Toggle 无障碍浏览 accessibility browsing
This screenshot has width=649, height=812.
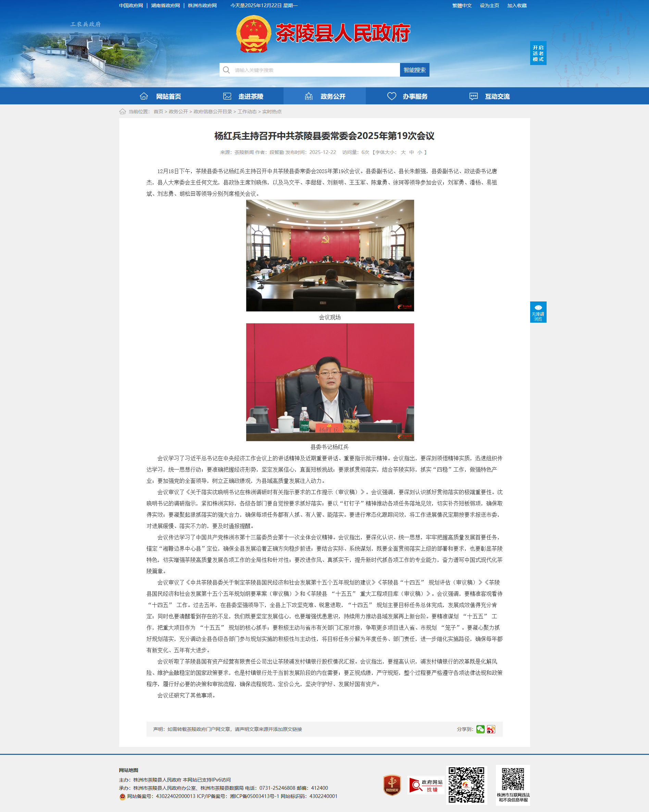pyautogui.click(x=538, y=312)
